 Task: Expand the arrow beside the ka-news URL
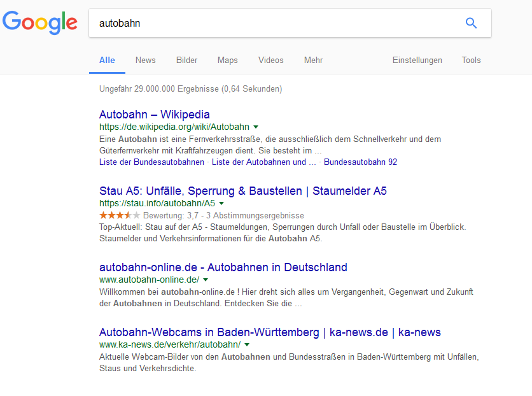click(247, 344)
